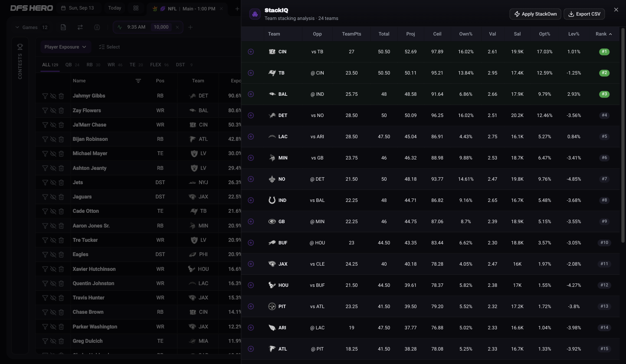Viewport: 626px width, 364px height.
Task: Click the plus icon beside JAX team
Action: 251,264
